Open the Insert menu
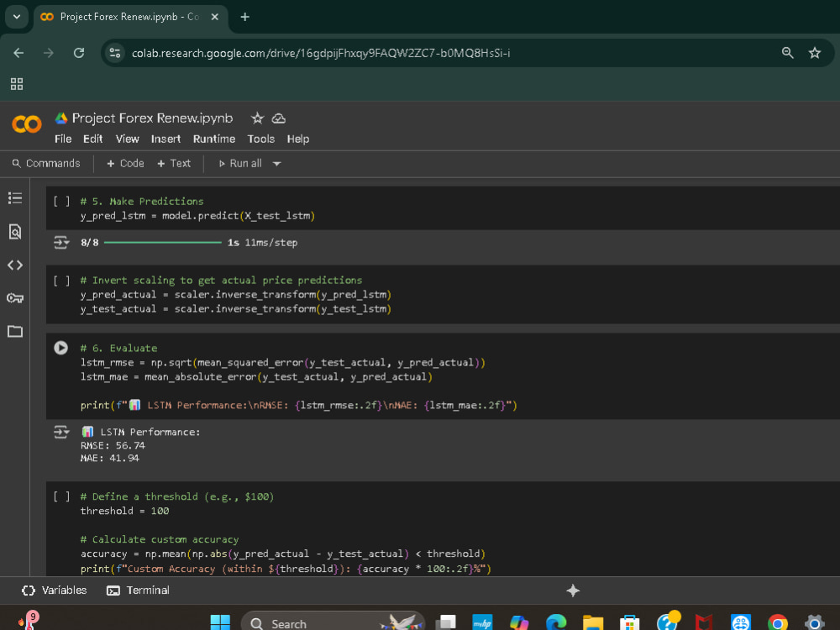 165,139
